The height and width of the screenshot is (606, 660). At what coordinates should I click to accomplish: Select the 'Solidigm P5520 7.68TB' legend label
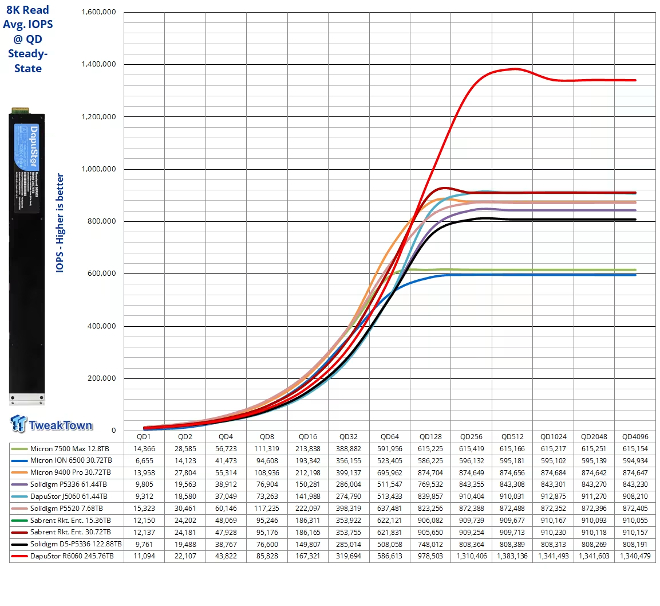[x=67, y=508]
